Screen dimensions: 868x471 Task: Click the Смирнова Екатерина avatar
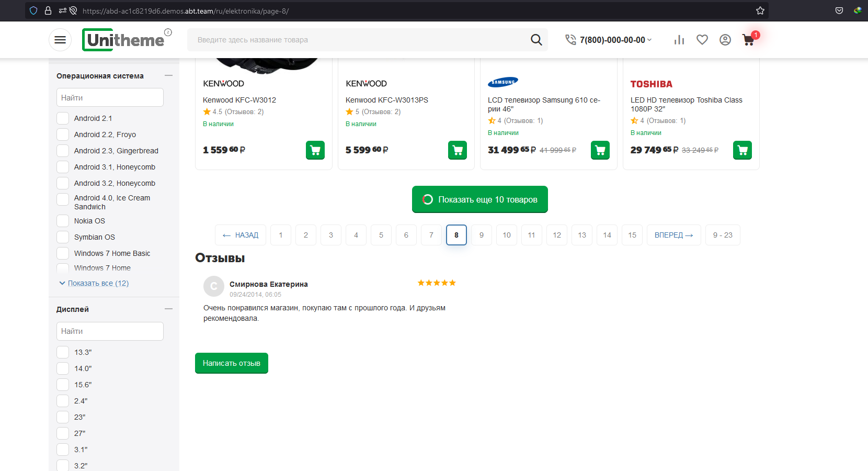(x=213, y=286)
